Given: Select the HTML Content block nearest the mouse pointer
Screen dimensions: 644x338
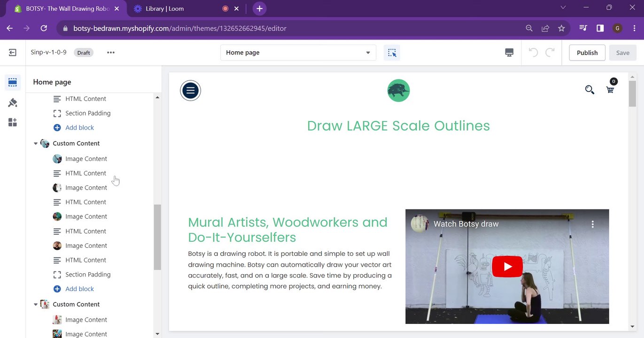Looking at the screenshot, I should (x=85, y=173).
